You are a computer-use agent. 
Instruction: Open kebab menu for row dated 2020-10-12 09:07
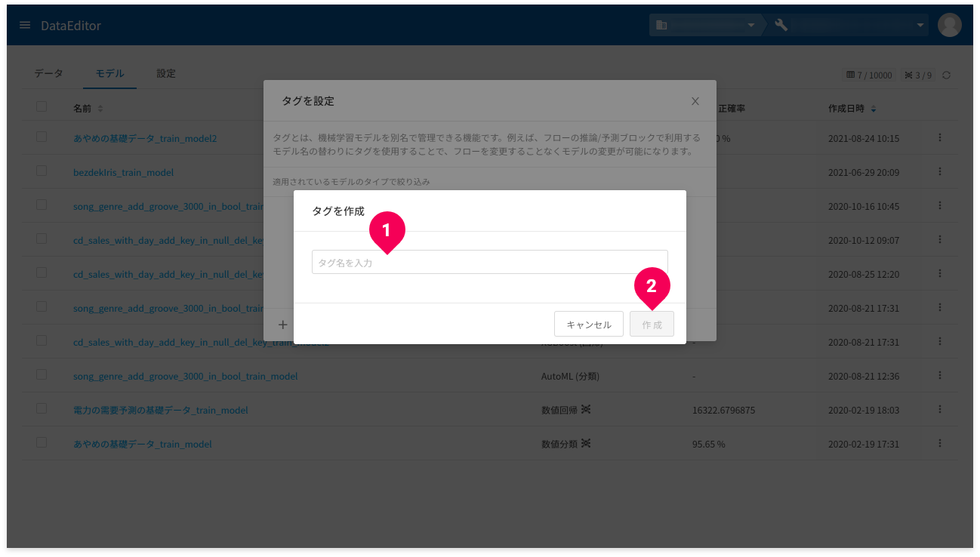tap(940, 239)
